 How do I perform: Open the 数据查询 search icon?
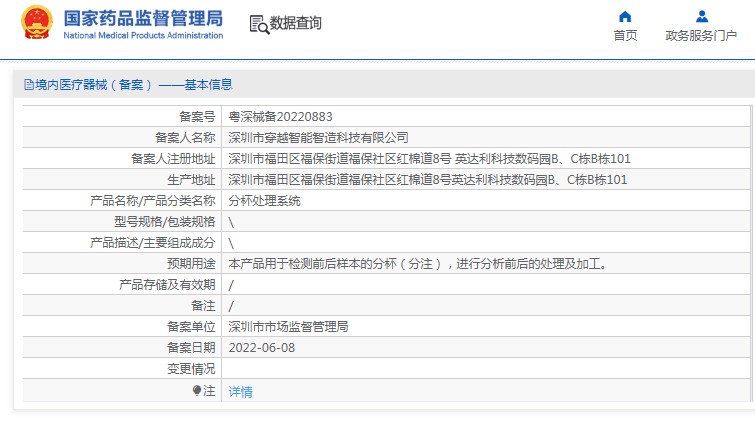coord(259,24)
